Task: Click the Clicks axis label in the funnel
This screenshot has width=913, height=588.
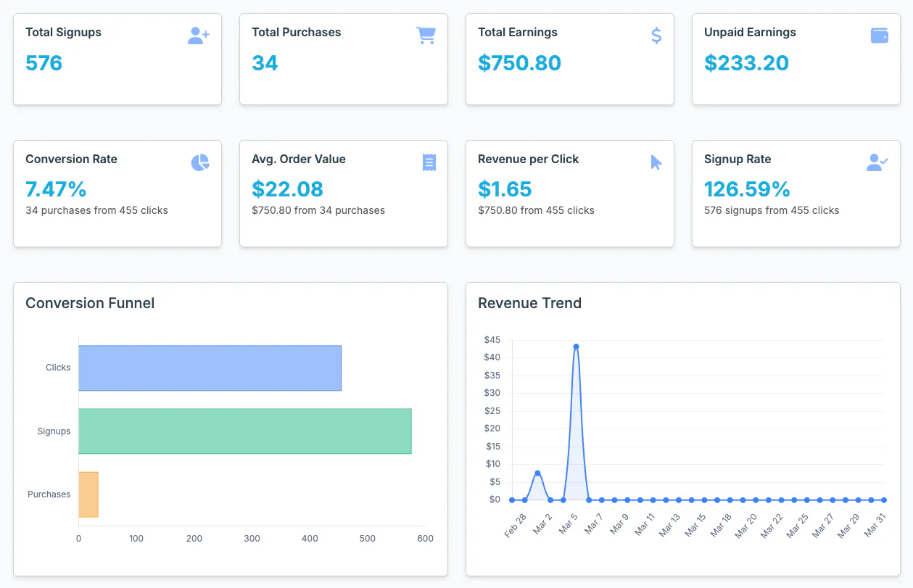Action: 58,368
